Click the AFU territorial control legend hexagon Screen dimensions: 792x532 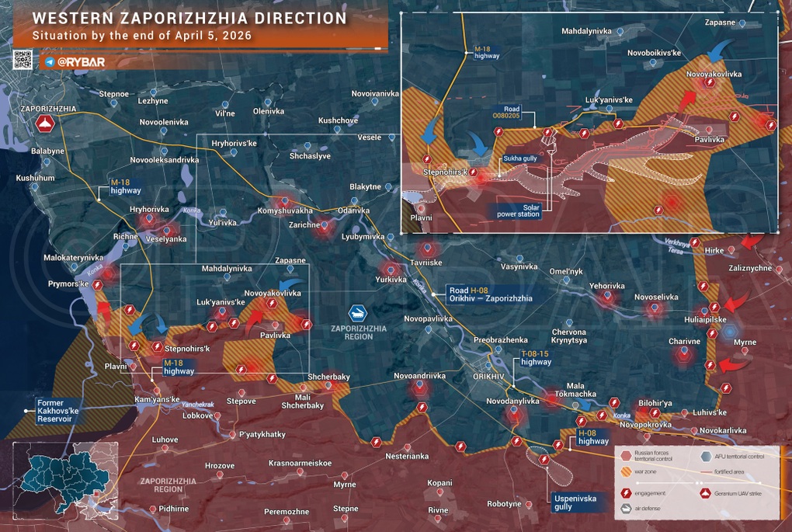(706, 457)
